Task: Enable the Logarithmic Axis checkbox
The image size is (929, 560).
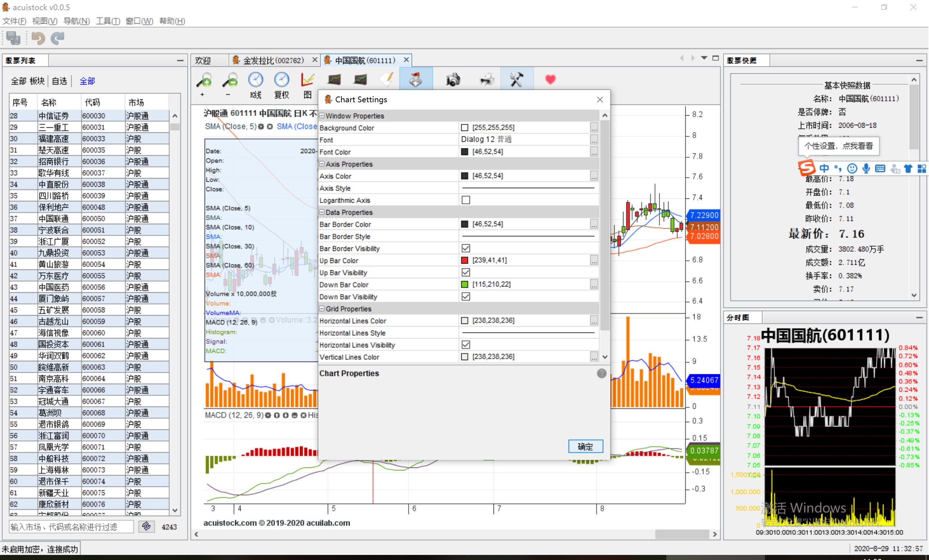Action: coord(466,200)
